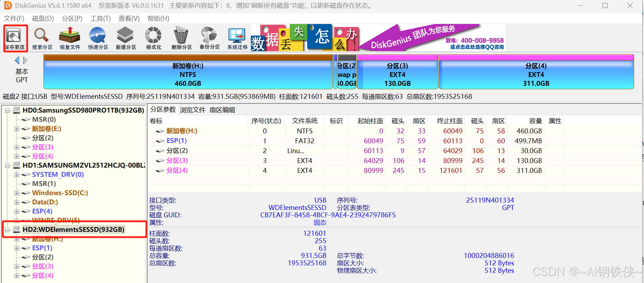Open the 帮助(H) menu
The height and width of the screenshot is (283, 644).
point(158,18)
